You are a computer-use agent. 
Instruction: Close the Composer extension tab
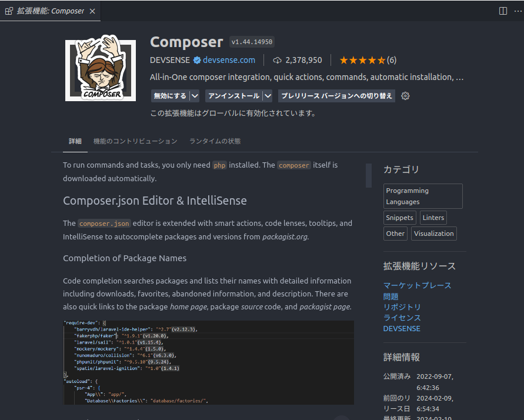point(92,11)
